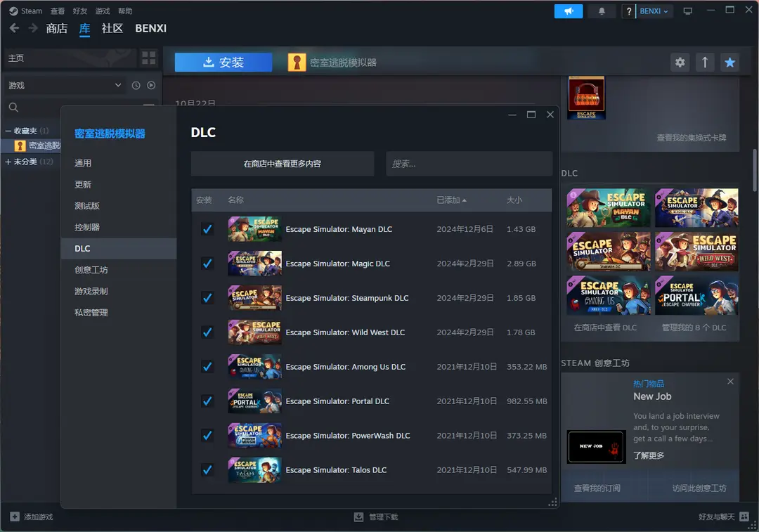Open Among Us DLC banner in right panel
This screenshot has width=759, height=532.
click(609, 295)
